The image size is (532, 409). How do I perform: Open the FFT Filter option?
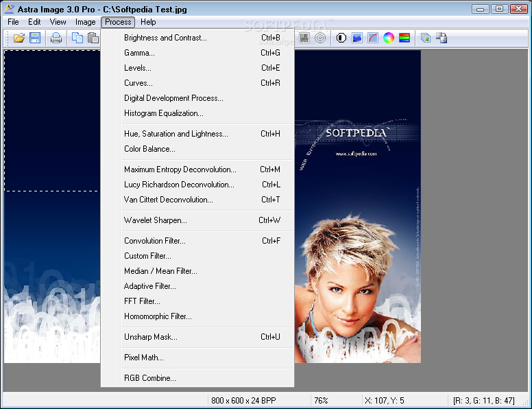[x=197, y=301]
